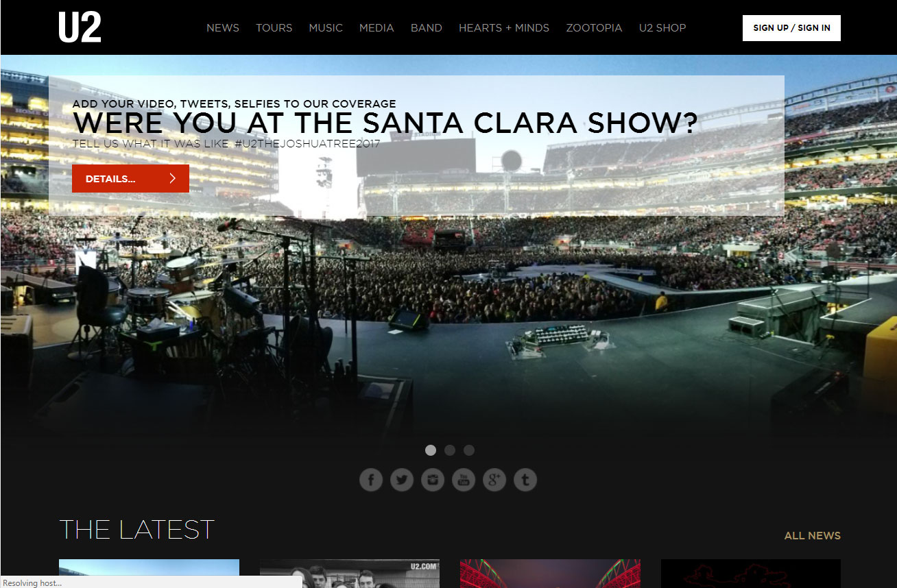Click the U2 logo in header

[80, 27]
